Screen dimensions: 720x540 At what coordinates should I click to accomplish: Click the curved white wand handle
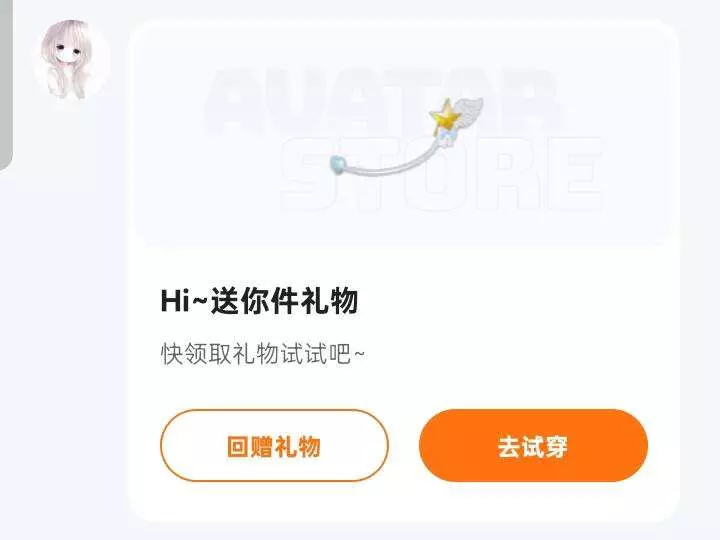tap(393, 159)
